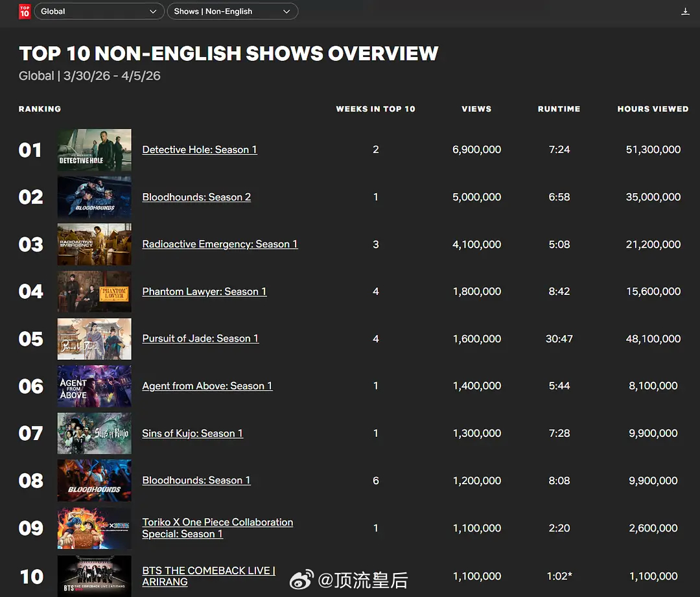Click the RANKING column header

point(40,109)
